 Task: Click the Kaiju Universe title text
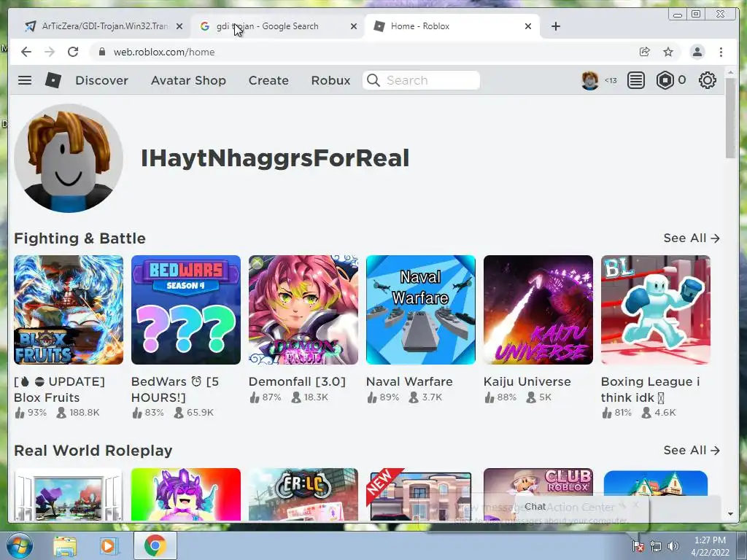(x=527, y=381)
